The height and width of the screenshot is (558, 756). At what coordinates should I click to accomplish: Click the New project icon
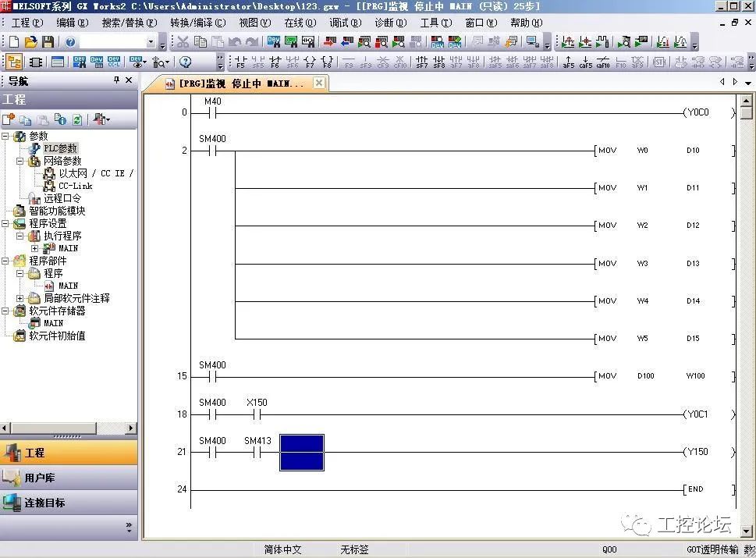pos(14,42)
